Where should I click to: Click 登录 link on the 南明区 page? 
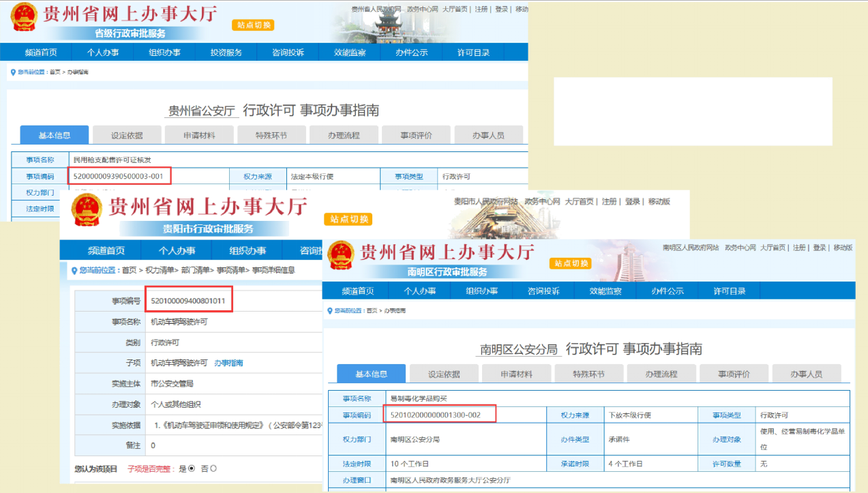pyautogui.click(x=820, y=248)
